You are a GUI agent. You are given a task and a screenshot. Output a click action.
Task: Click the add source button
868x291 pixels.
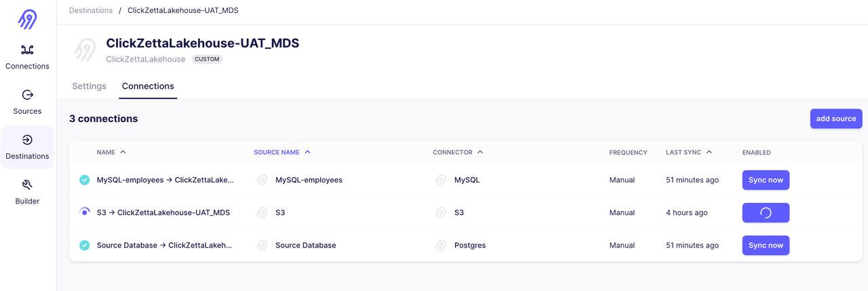click(835, 119)
